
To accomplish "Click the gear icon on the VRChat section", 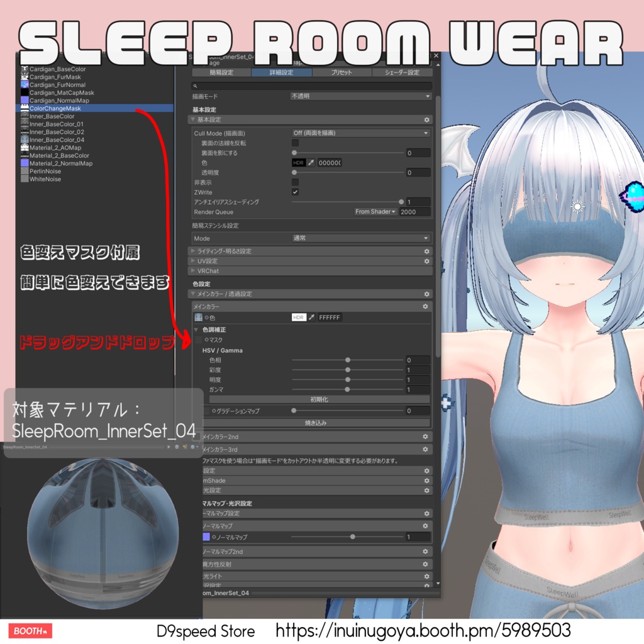I will point(426,270).
